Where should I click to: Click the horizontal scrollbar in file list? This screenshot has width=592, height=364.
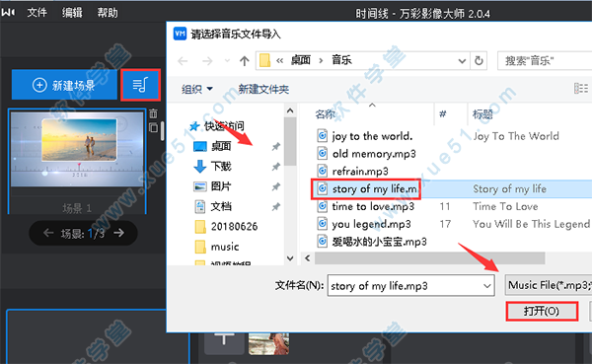click(430, 258)
